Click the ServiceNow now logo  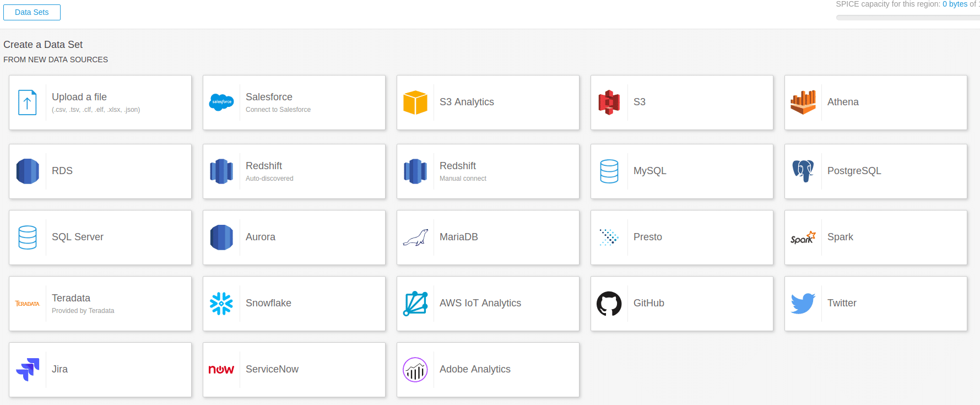[221, 370]
